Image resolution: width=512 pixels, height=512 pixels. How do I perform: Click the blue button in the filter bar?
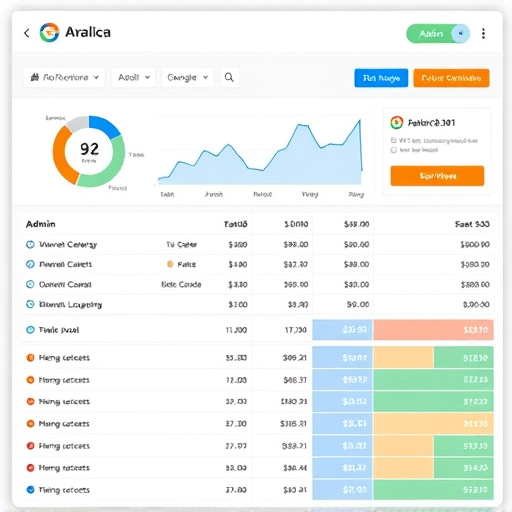[x=381, y=78]
